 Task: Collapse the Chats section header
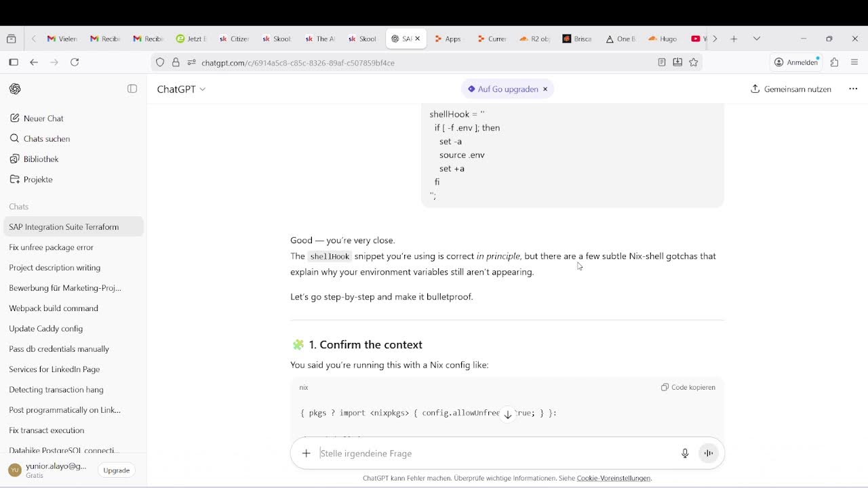pos(18,206)
